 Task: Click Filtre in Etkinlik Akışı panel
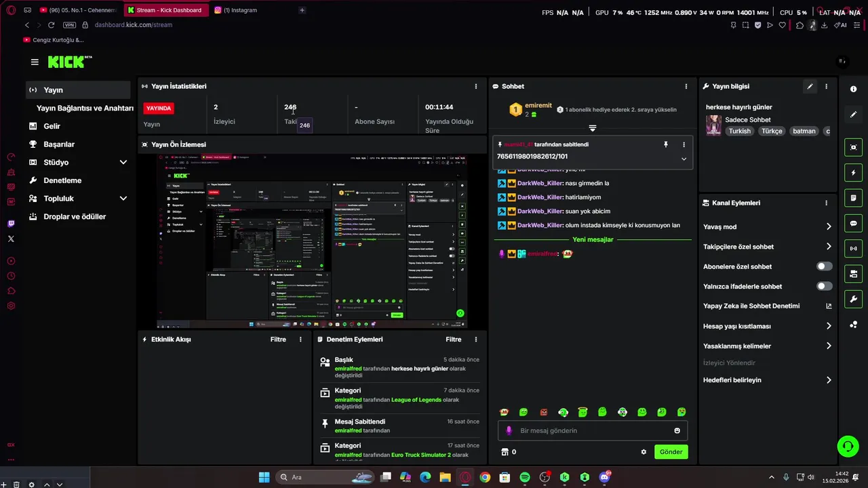pyautogui.click(x=278, y=339)
